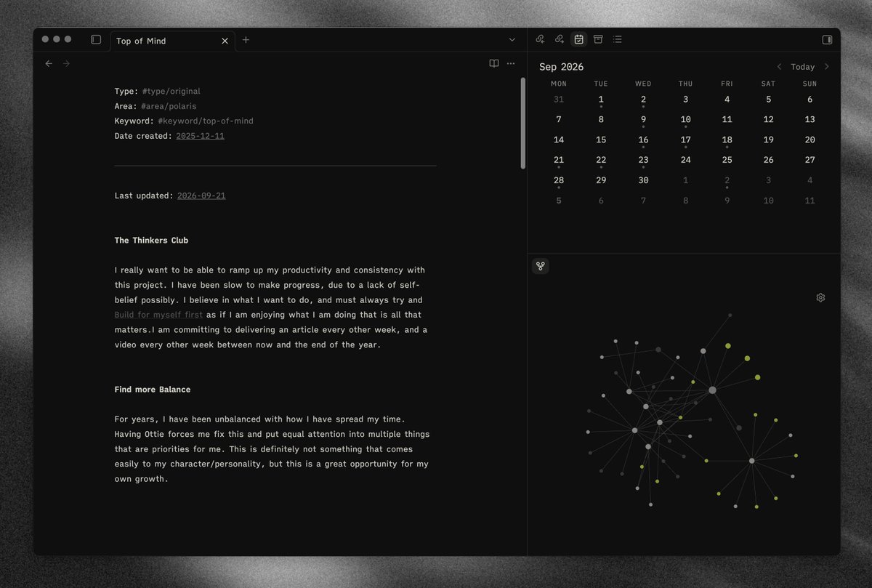Expand the tab list dropdown chevron
Screen dimensions: 872x588
click(x=512, y=40)
